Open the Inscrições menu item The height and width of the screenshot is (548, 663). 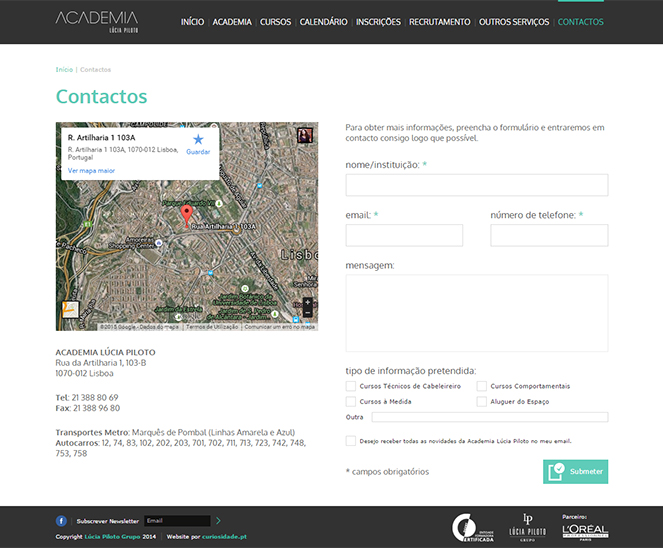click(378, 22)
